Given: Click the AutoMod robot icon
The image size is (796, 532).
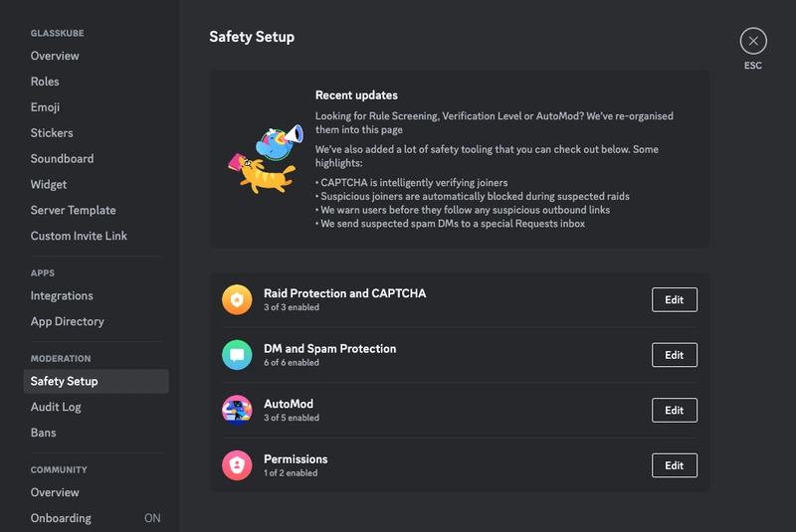Looking at the screenshot, I should [x=237, y=411].
